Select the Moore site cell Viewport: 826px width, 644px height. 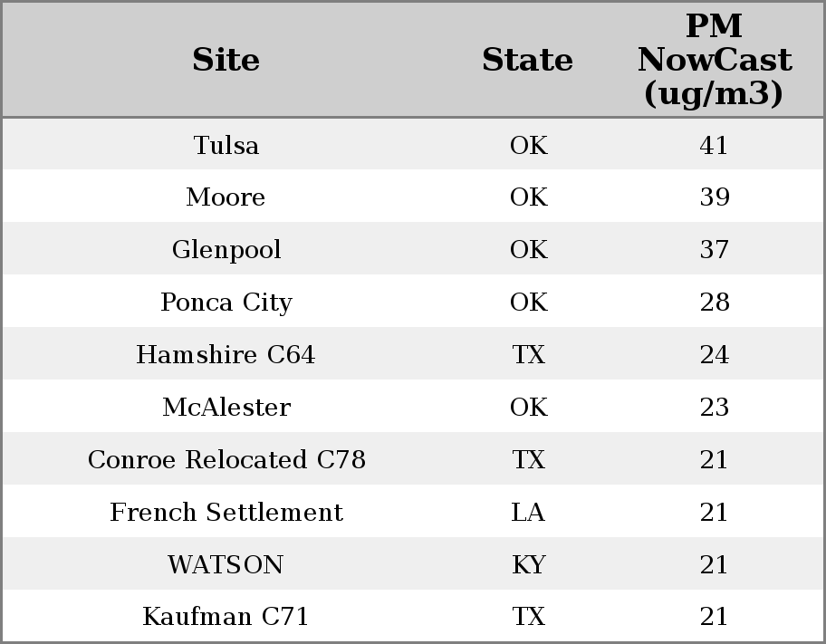click(x=226, y=197)
